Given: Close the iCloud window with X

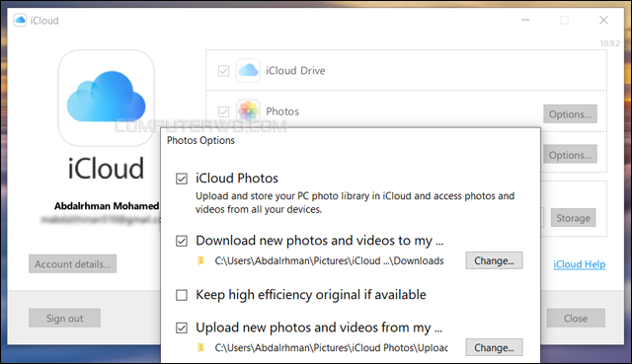Looking at the screenshot, I should [x=603, y=20].
